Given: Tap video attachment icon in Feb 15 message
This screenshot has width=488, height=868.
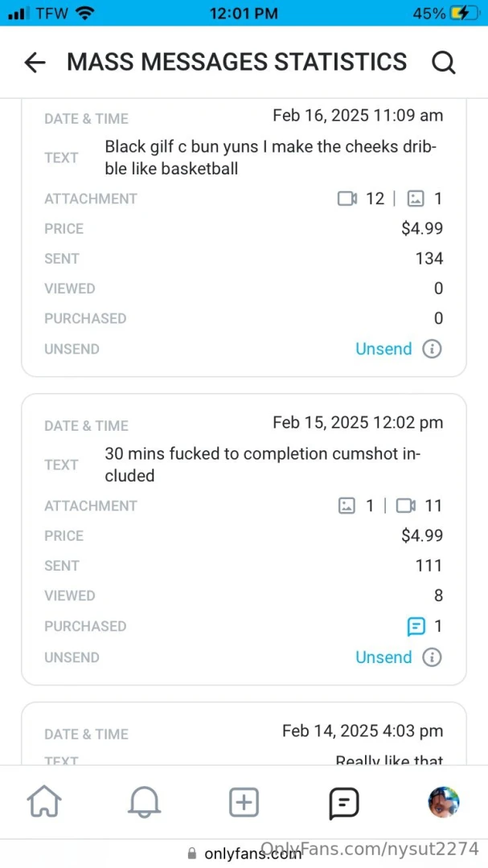Looking at the screenshot, I should click(x=406, y=506).
